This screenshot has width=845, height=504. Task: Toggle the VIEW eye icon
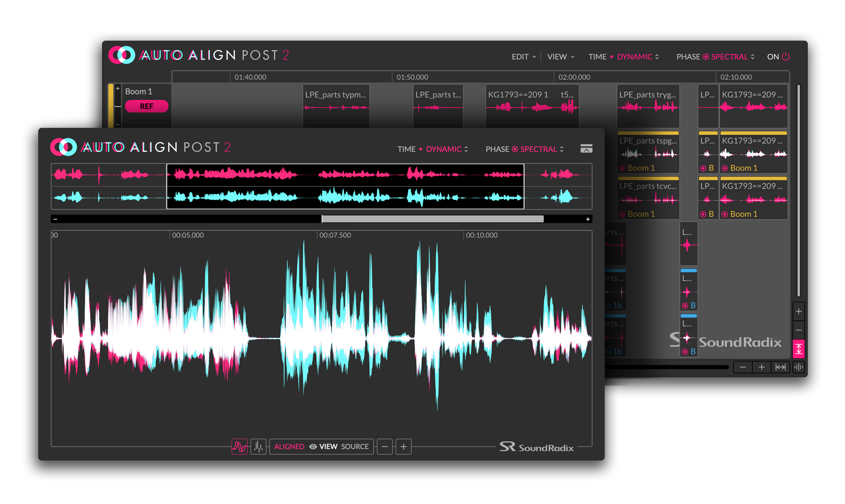(313, 446)
